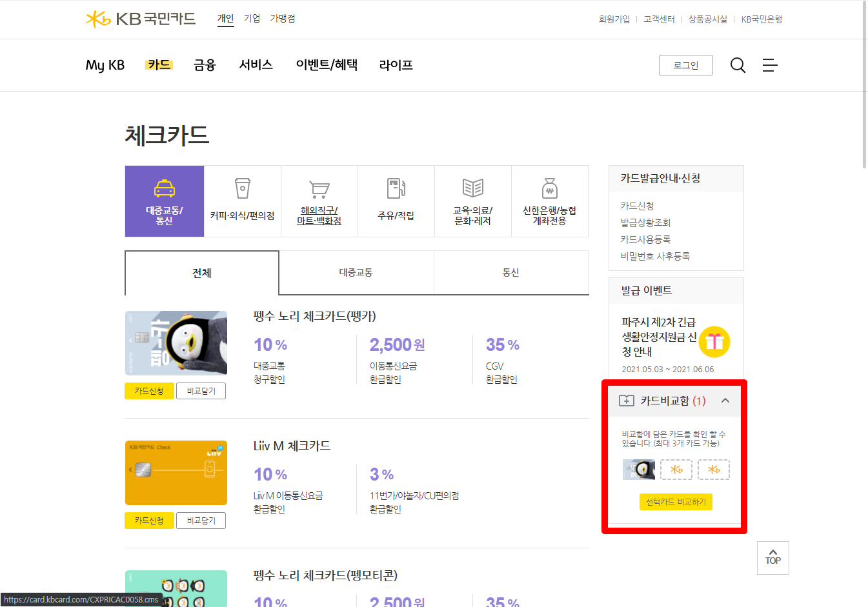Screen dimensions: 868x607
Task: Switch to 개인 section
Action: (x=225, y=19)
